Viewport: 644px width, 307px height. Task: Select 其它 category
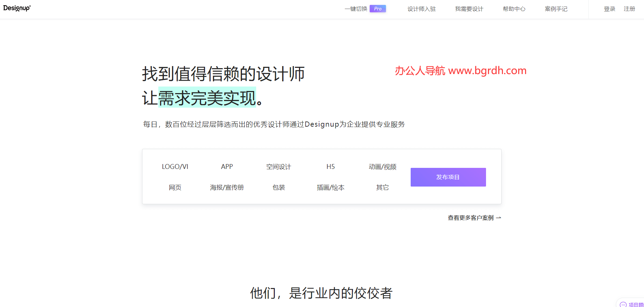382,188
